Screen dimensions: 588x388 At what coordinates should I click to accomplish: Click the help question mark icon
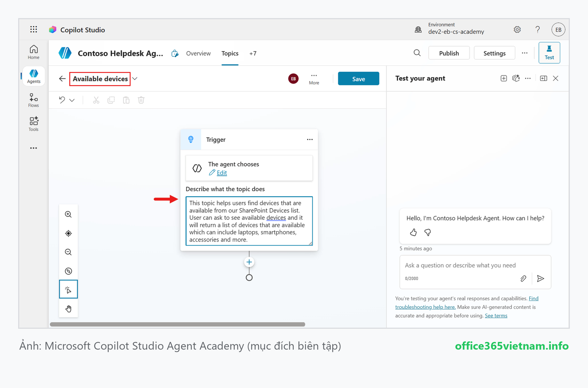[538, 29]
